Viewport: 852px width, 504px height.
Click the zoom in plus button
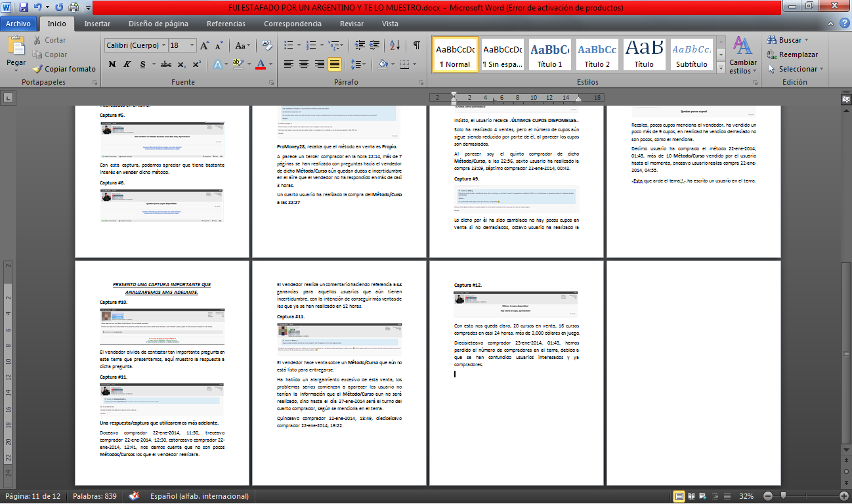[844, 496]
